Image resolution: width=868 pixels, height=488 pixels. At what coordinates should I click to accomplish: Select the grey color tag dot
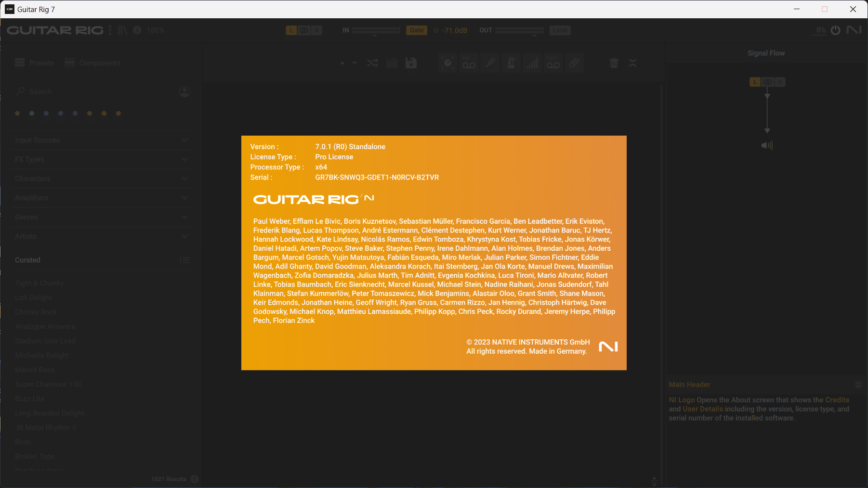[x=32, y=114]
